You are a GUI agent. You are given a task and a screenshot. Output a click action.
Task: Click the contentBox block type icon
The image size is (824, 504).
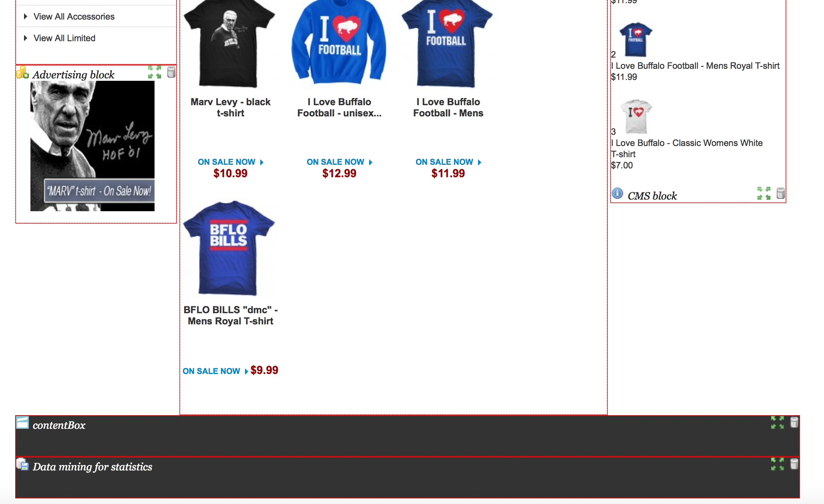[x=22, y=423]
